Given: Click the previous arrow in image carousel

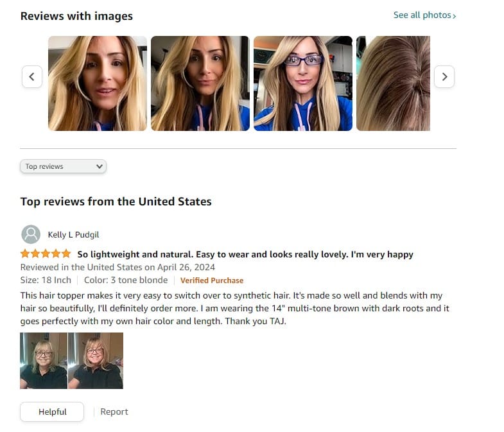Looking at the screenshot, I should tap(32, 77).
